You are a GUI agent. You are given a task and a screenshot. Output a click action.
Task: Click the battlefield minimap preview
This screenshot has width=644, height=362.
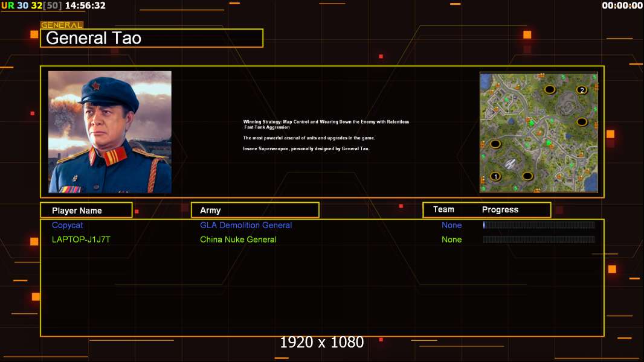pos(539,132)
